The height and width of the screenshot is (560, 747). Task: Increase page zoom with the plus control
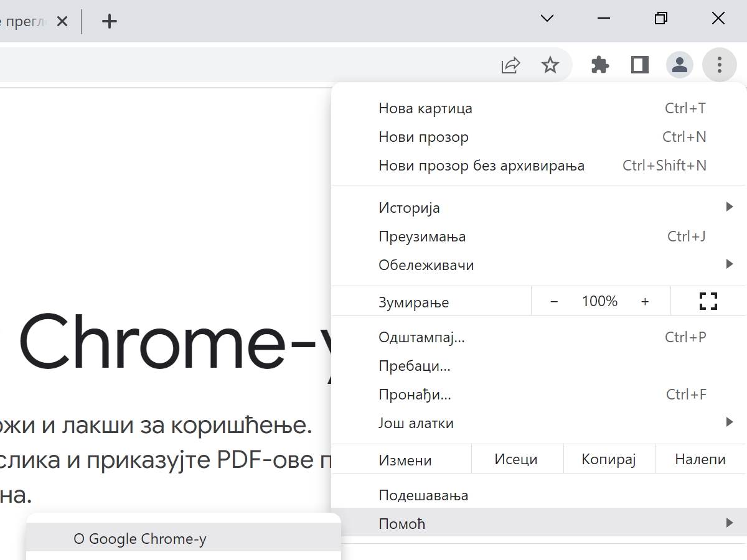pyautogui.click(x=645, y=301)
